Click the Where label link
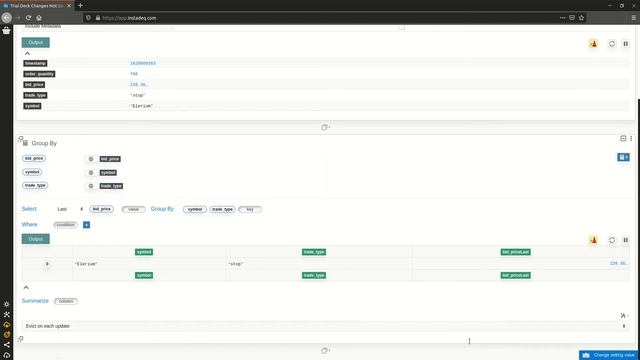Screen dimensions: 640x360 (29, 224)
